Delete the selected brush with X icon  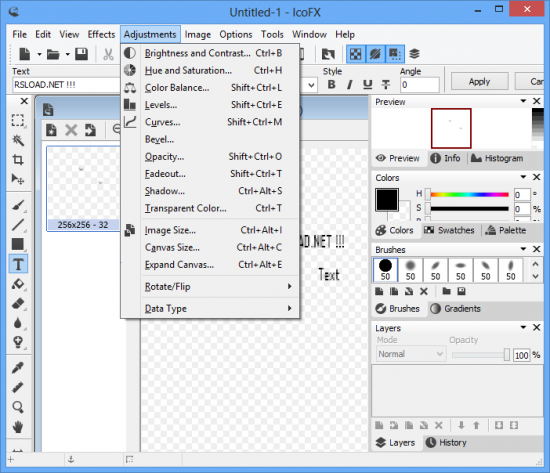coord(424,291)
